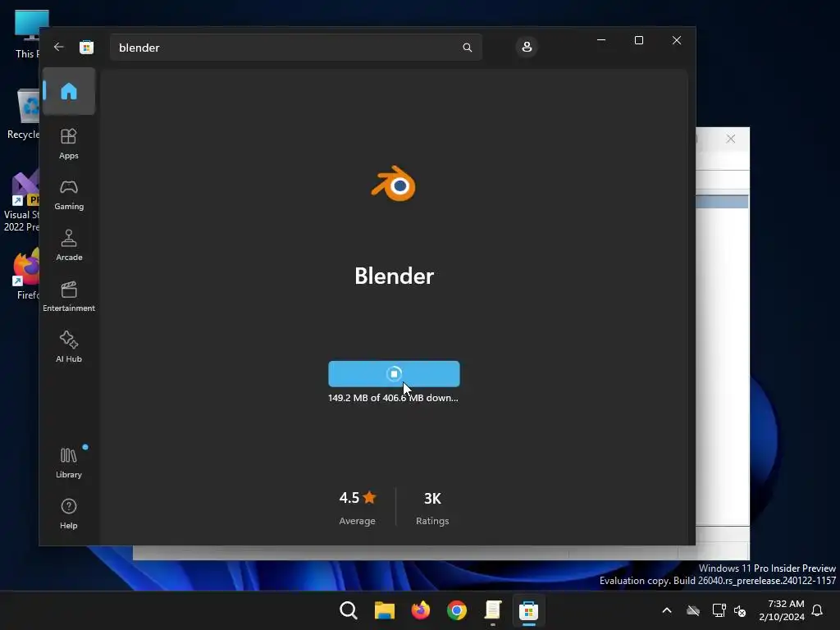
Task: Open the Arcade section
Action: (x=69, y=246)
